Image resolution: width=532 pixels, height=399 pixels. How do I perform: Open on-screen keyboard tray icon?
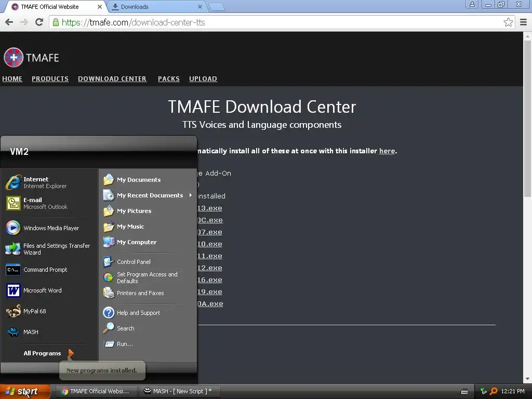[x=464, y=392]
